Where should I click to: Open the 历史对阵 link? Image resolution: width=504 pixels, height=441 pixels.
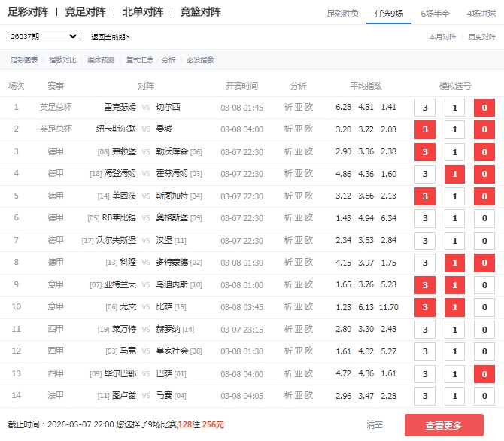click(x=481, y=37)
